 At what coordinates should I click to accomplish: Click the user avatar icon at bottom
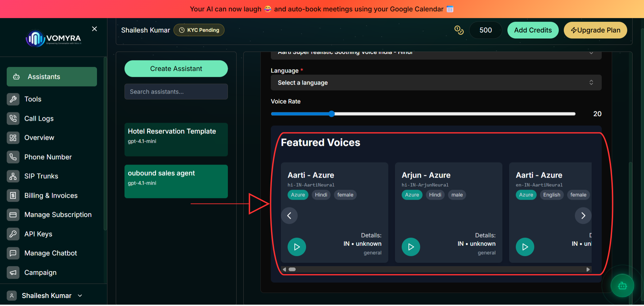pos(12,296)
